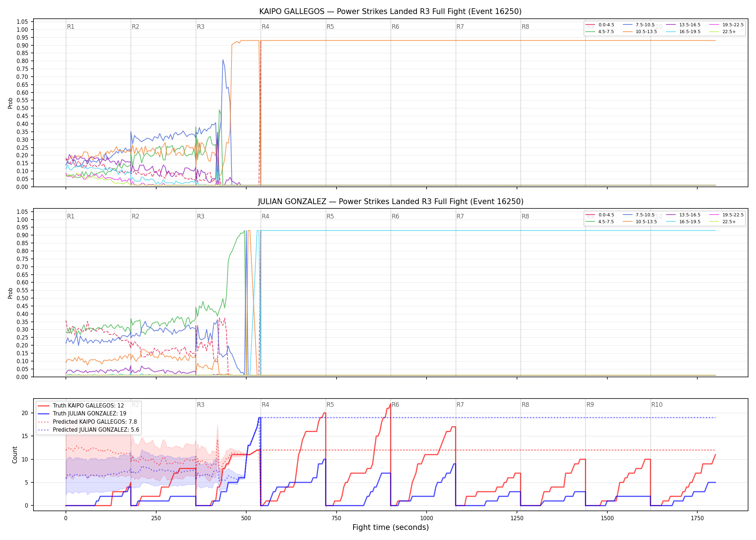Click the Julian Gonzalez chart title
Image resolution: width=756 pixels, height=540 pixels.
click(391, 202)
